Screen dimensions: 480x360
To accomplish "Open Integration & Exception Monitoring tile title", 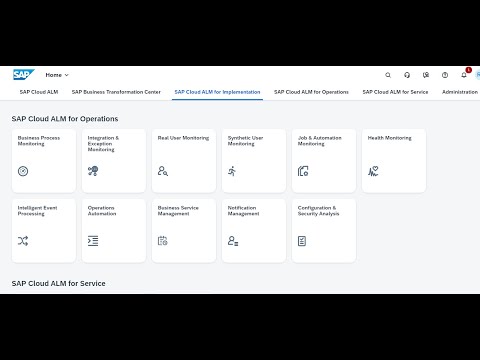I will (x=103, y=144).
